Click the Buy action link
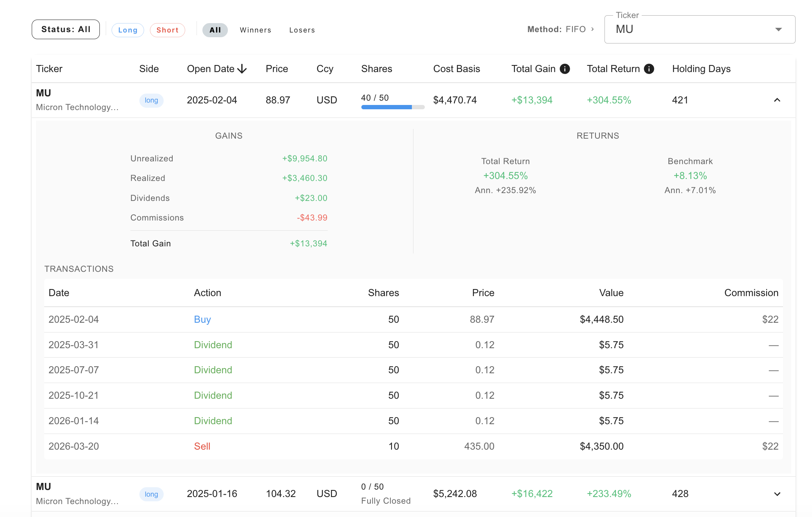Viewport: 812px width, 517px height. [202, 320]
